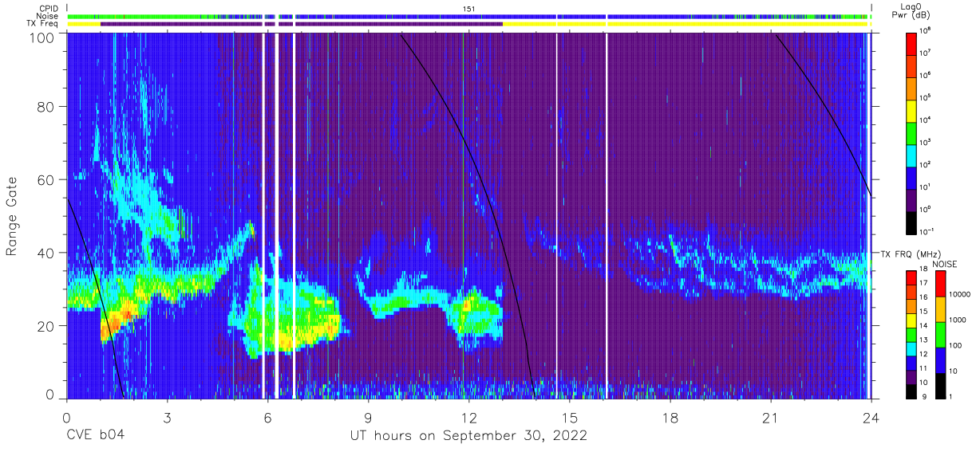Pick the blue segment of the NOISE colorbar

940,360
